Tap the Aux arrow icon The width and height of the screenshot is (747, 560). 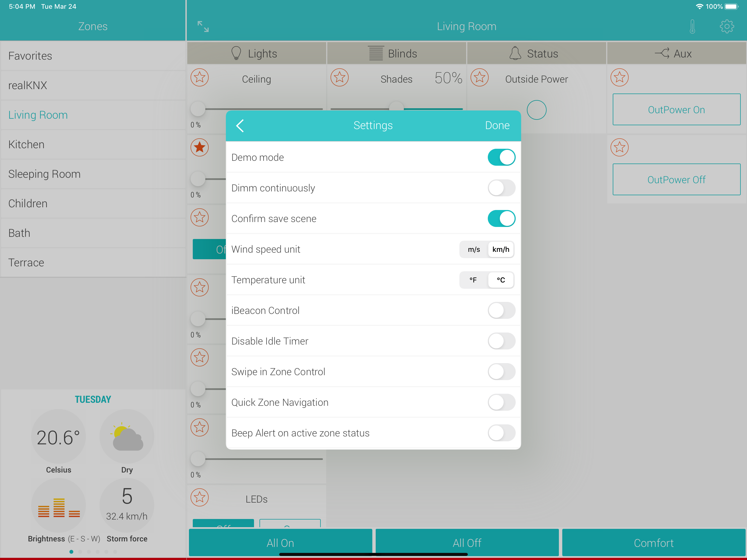click(662, 53)
